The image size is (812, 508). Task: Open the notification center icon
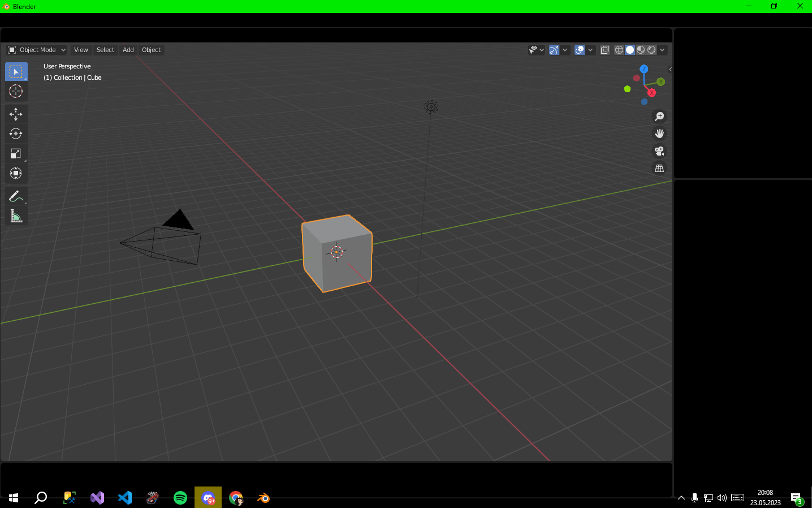pyautogui.click(x=797, y=498)
